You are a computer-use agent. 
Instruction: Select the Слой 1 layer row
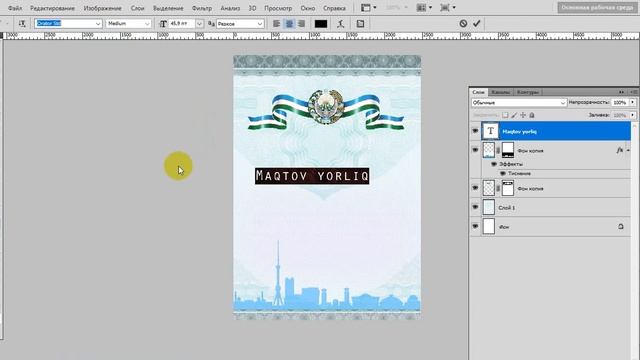[550, 207]
